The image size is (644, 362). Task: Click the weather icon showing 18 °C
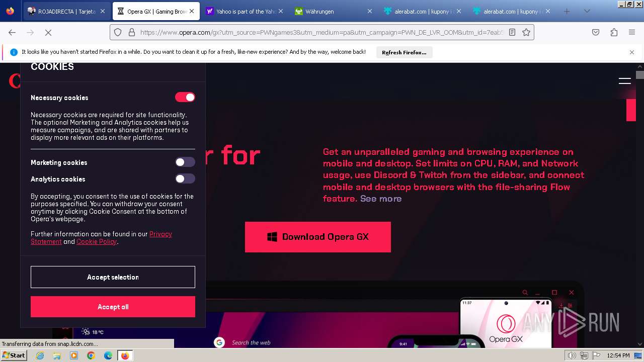pos(86,332)
